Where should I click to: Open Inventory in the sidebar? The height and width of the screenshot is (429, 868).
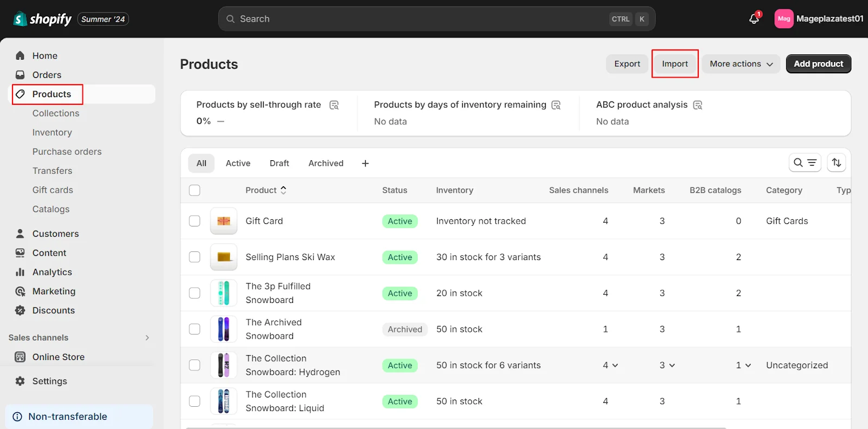coord(52,133)
